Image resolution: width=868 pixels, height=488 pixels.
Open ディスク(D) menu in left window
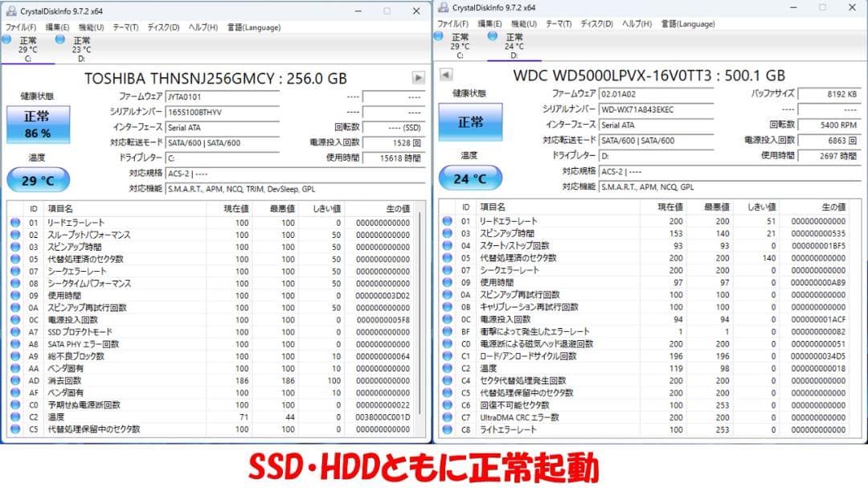point(163,27)
